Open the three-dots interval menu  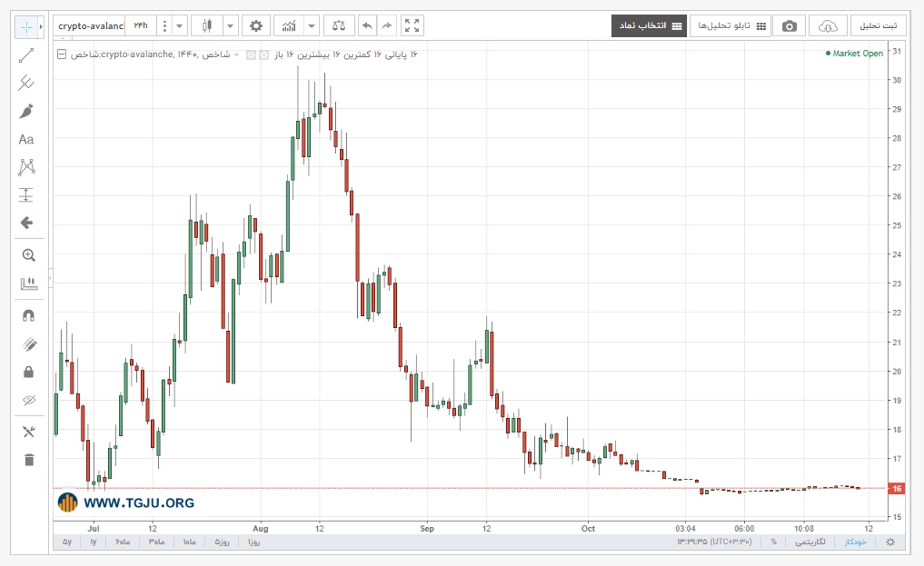(x=164, y=26)
